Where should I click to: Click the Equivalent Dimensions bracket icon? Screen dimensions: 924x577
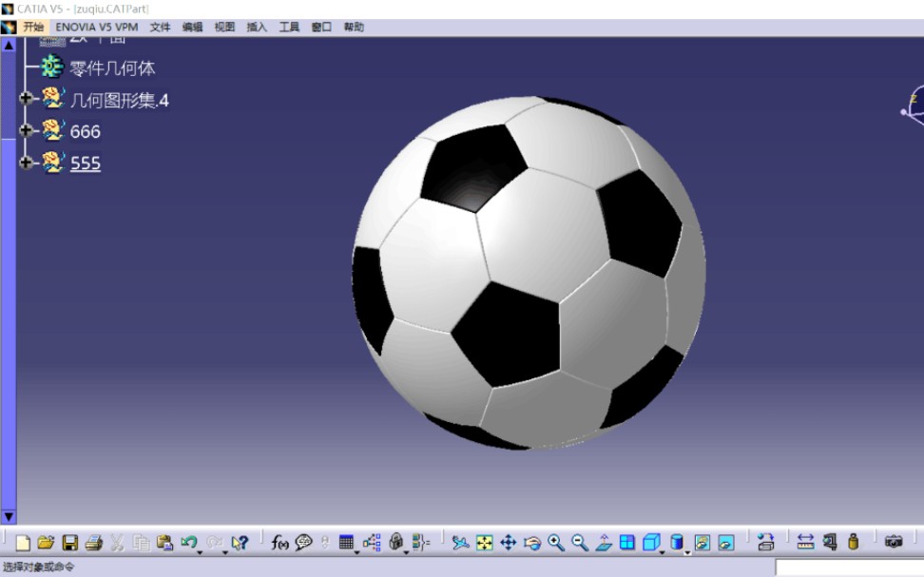421,542
